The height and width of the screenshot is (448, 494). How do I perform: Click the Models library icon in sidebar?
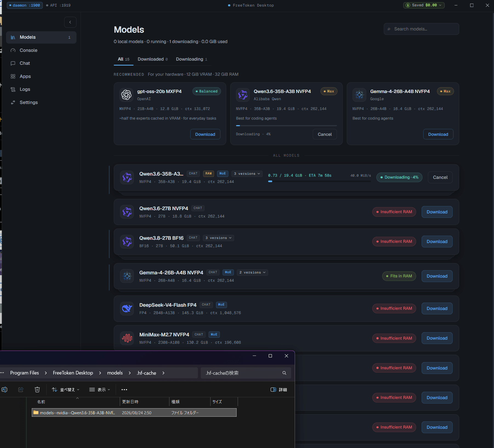pos(13,37)
